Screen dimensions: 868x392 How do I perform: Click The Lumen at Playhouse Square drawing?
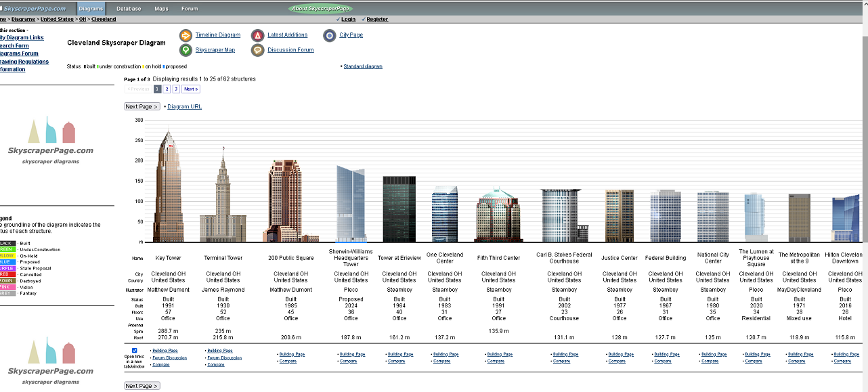coord(756,217)
